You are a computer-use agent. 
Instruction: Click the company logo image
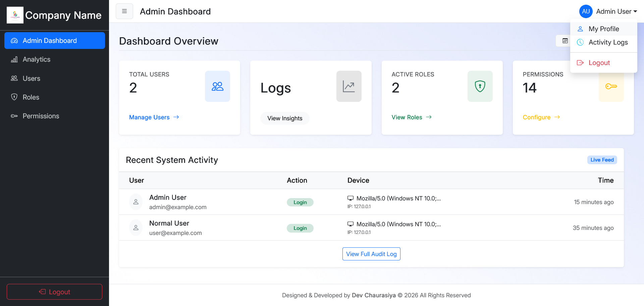tap(15, 15)
